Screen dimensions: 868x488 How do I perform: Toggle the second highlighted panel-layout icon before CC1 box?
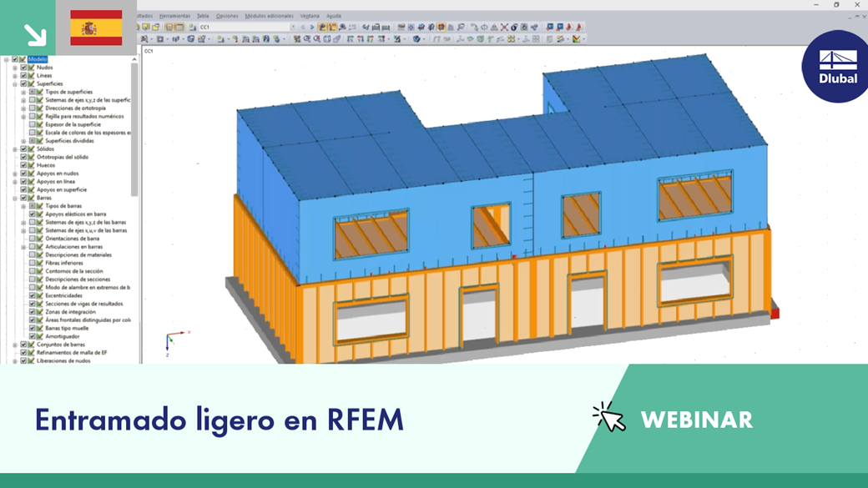(180, 27)
